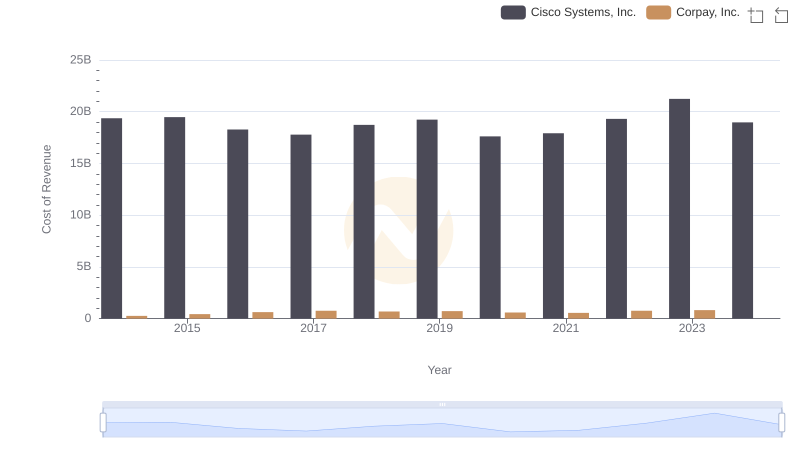Click the y-axis label 5B
The image size is (800, 461).
click(x=84, y=266)
